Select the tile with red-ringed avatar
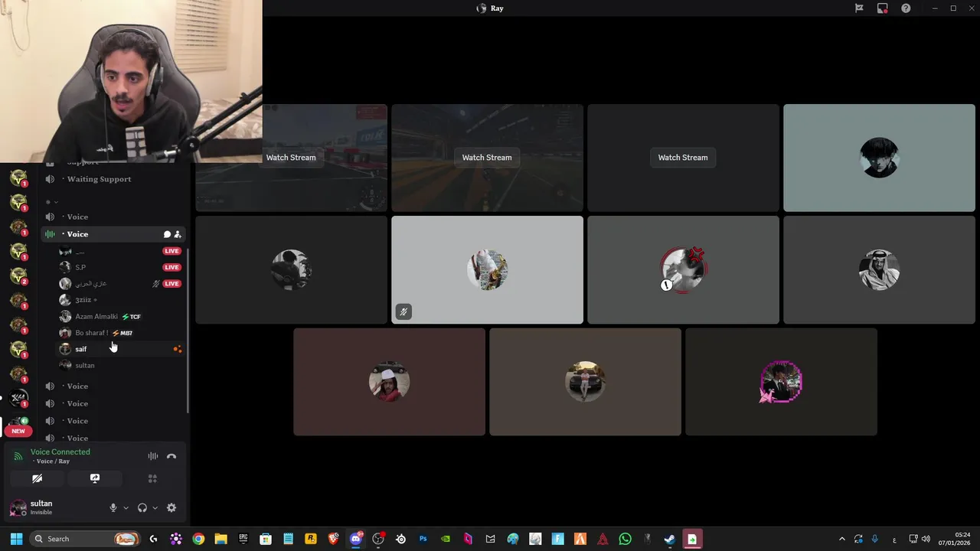This screenshot has height=551, width=980. (x=683, y=270)
